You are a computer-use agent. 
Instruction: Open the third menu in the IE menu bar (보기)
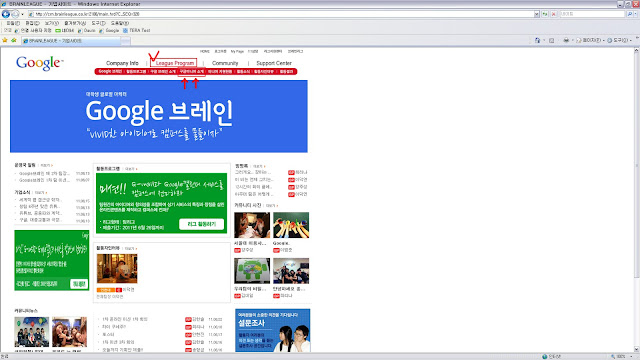click(52, 23)
